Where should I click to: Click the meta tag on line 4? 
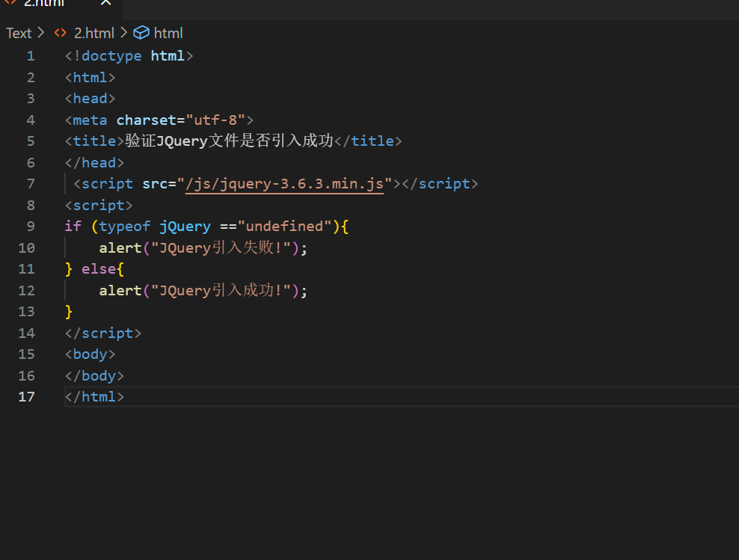point(88,120)
